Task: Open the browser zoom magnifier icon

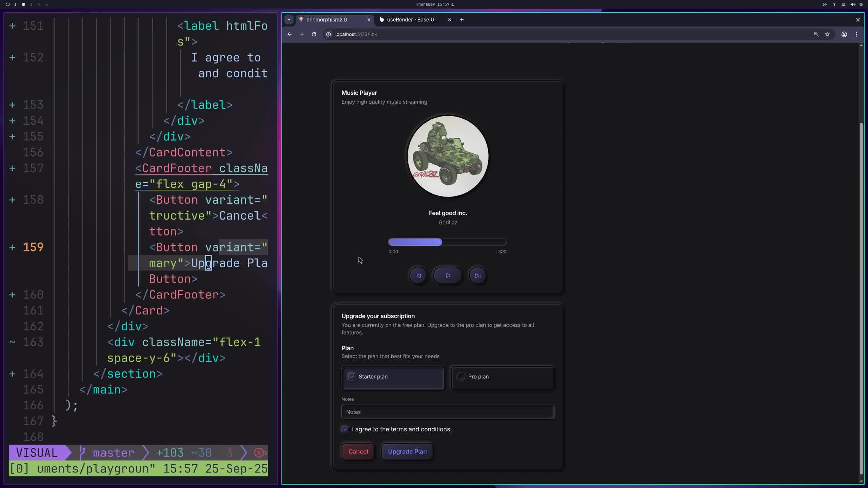Action: coord(816,34)
